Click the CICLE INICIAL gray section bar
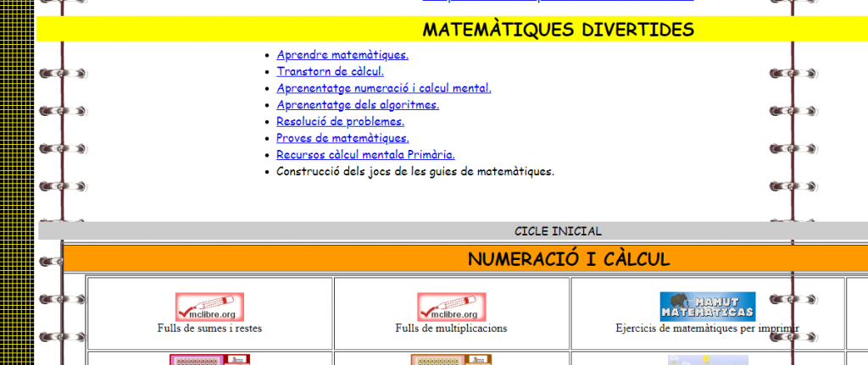 [558, 231]
